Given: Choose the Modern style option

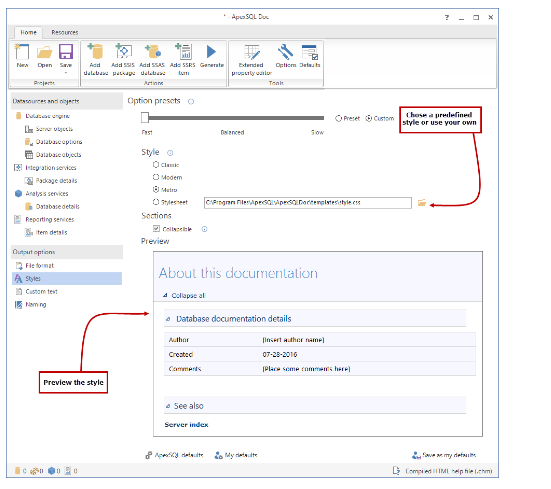Looking at the screenshot, I should coord(156,177).
